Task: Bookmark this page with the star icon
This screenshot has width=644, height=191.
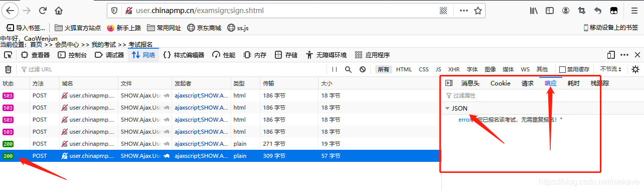Action: pyautogui.click(x=478, y=10)
